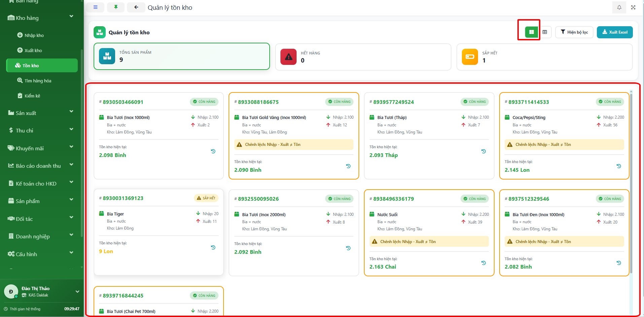Image resolution: width=644 pixels, height=317 pixels.
Task: Select Kiểm kê in the sidebar
Action: pyautogui.click(x=32, y=96)
